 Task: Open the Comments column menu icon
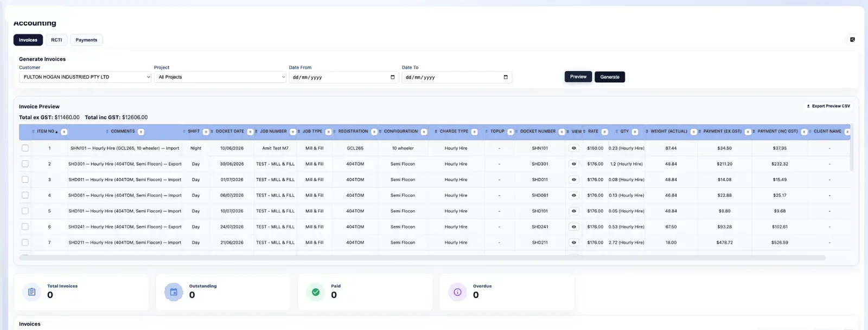[x=141, y=132]
